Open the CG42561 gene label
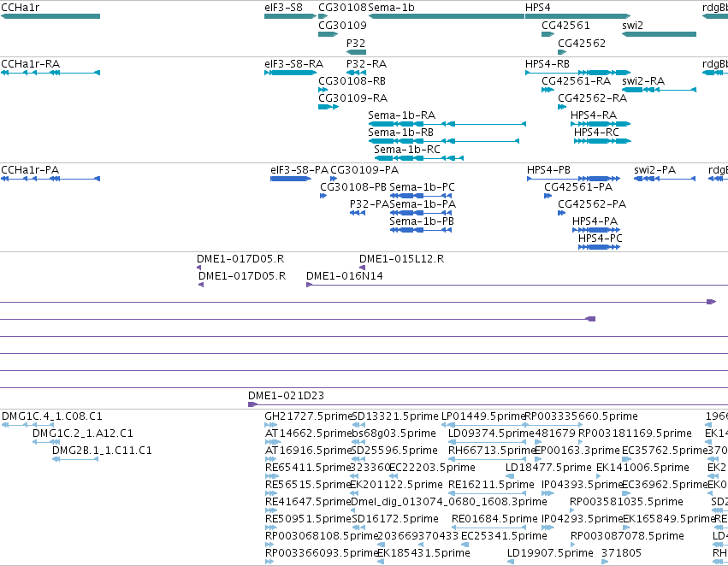The image size is (728, 566). [x=565, y=26]
